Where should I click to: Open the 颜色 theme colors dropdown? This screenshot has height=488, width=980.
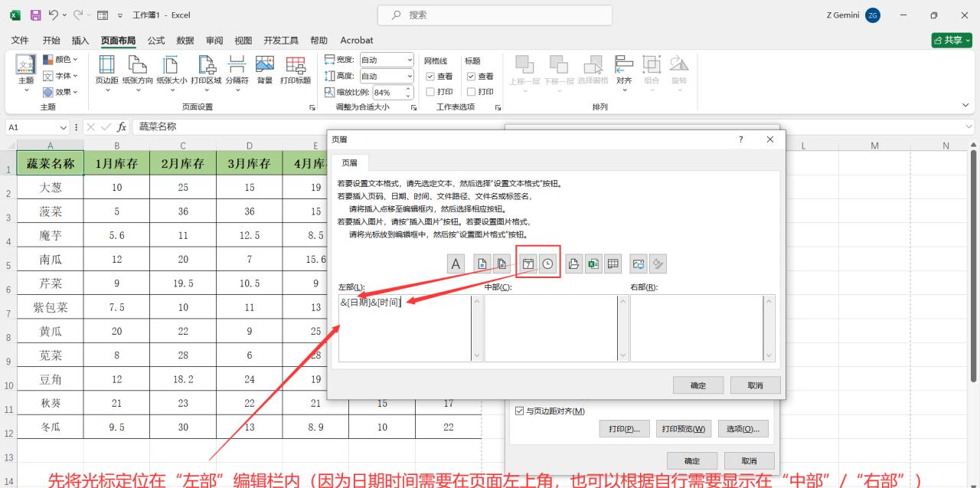[x=60, y=60]
